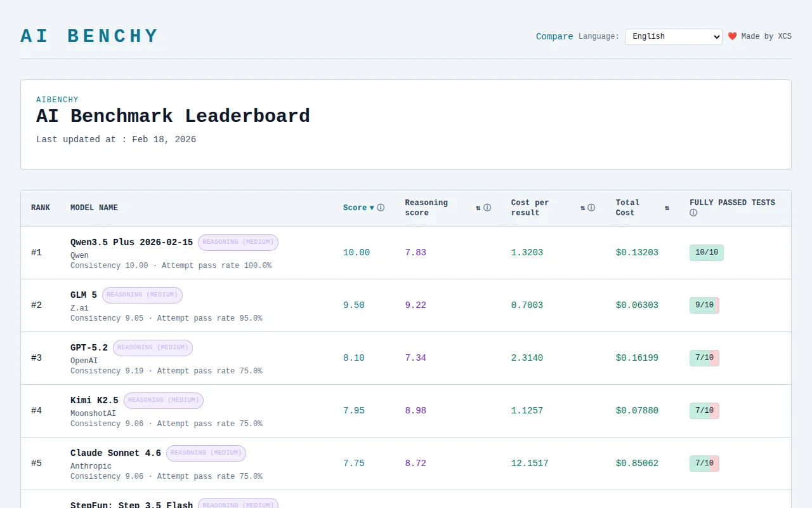Click the AIBENCHY label above the heading

(x=57, y=100)
